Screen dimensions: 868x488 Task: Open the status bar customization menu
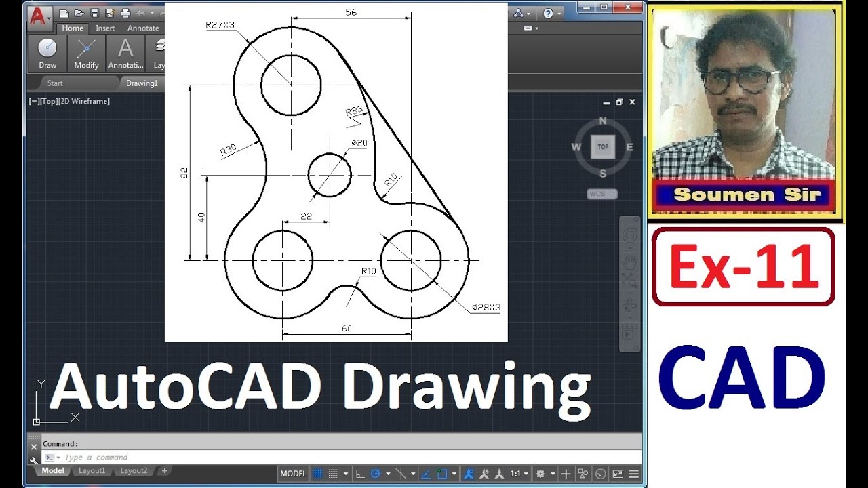tap(634, 474)
